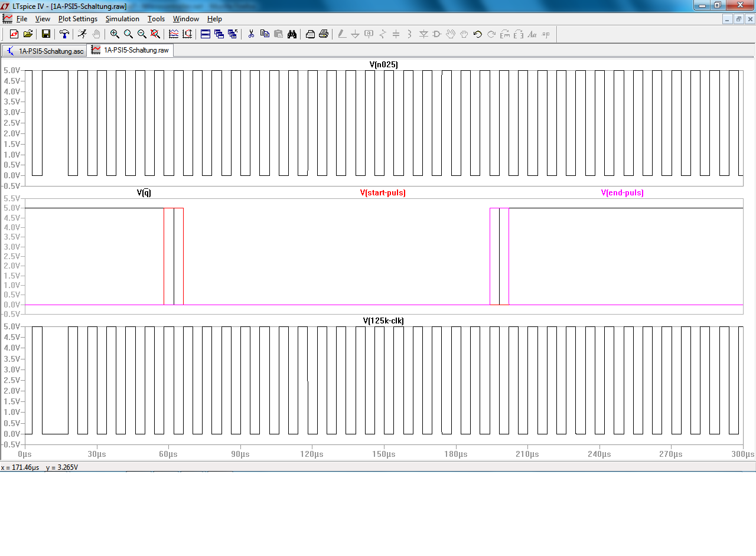Select the Resistor component icon
Viewport: 756px width, 556px height.
click(383, 34)
